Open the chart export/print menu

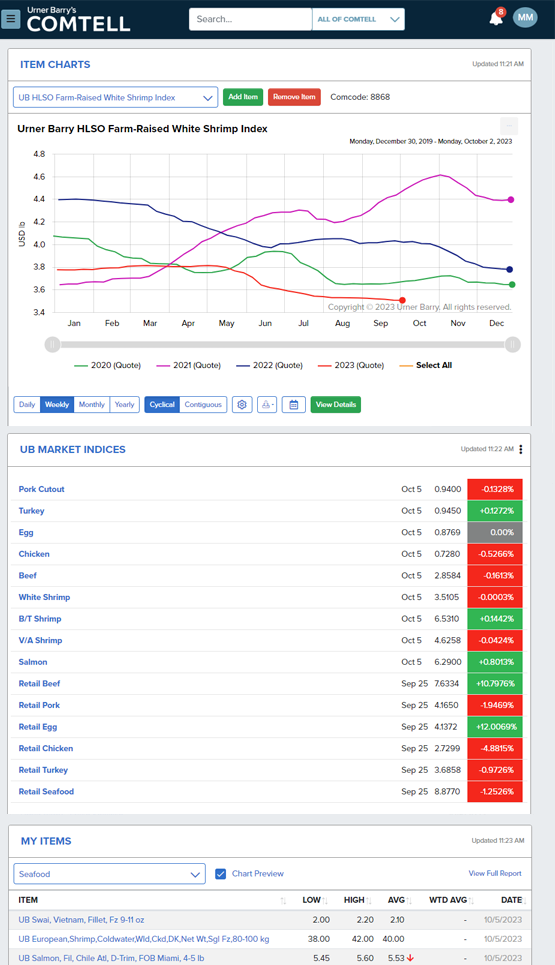point(266,404)
